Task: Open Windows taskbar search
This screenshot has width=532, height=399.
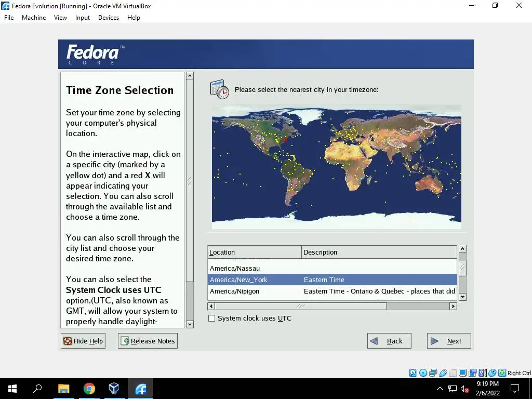Action: pyautogui.click(x=37, y=389)
